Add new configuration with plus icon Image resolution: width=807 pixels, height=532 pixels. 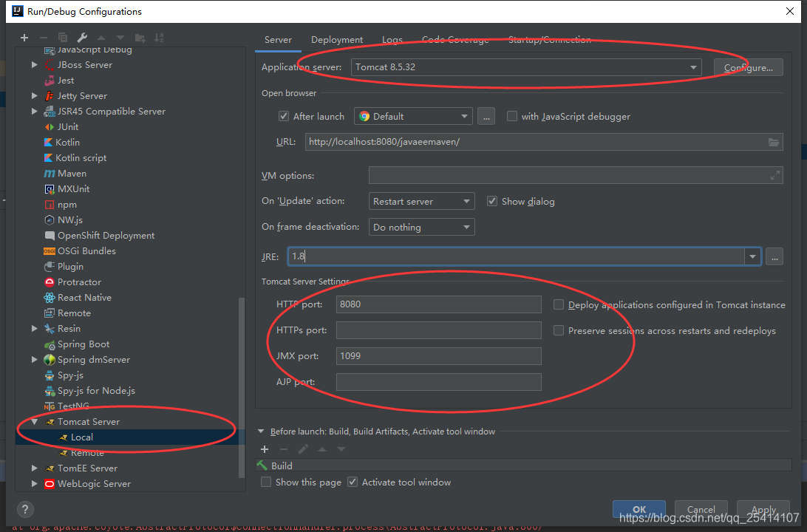(x=24, y=38)
